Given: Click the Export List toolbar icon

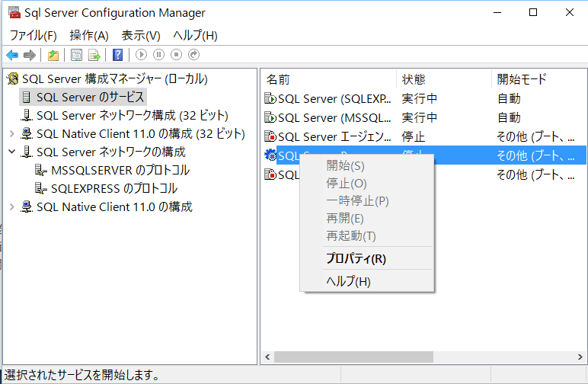Looking at the screenshot, I should point(94,55).
